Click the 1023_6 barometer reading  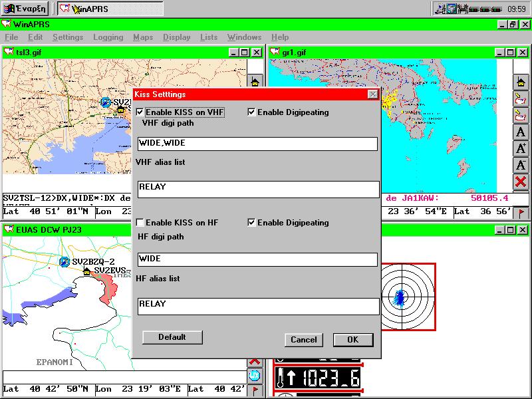331,378
